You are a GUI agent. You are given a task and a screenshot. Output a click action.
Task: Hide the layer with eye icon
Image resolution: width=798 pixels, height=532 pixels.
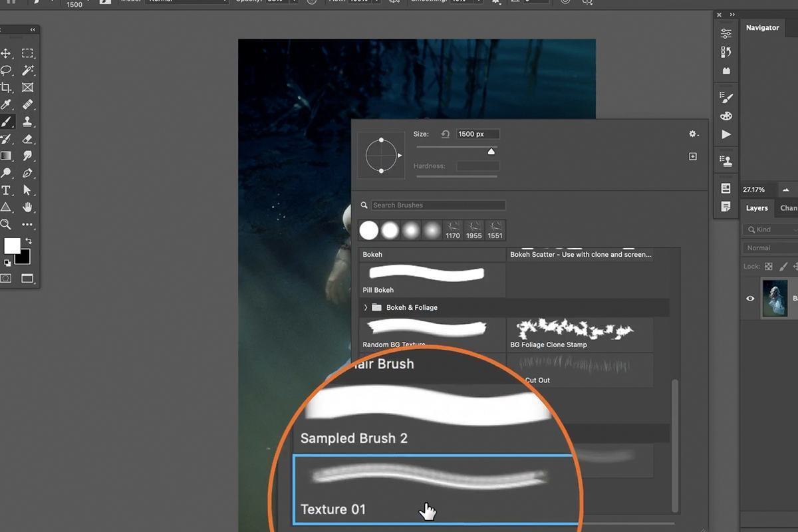point(750,299)
